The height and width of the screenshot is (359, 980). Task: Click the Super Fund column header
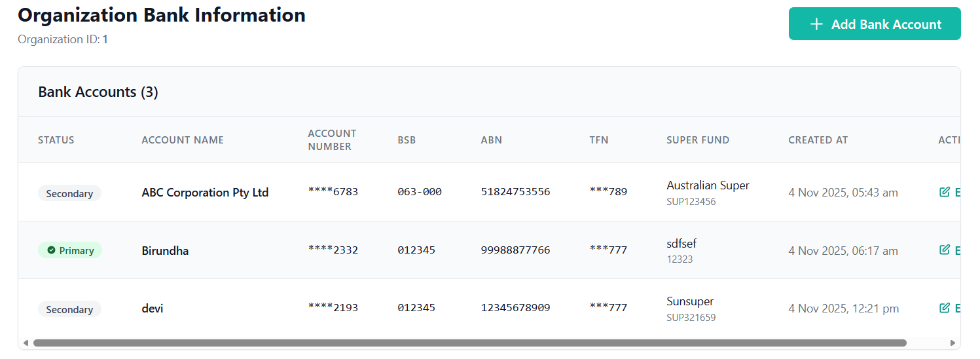click(x=698, y=140)
